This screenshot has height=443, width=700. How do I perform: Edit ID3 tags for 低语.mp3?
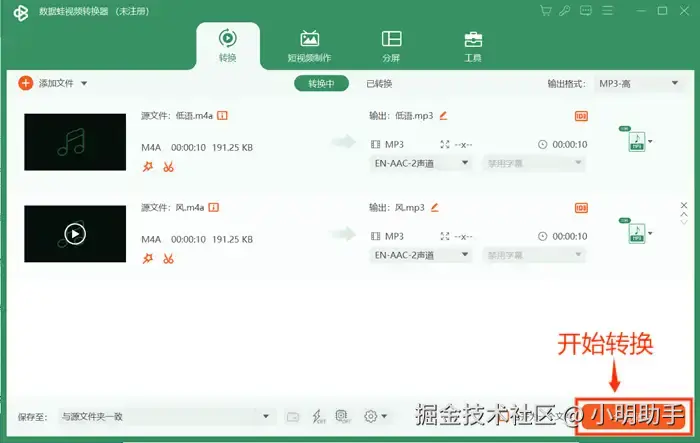click(581, 116)
